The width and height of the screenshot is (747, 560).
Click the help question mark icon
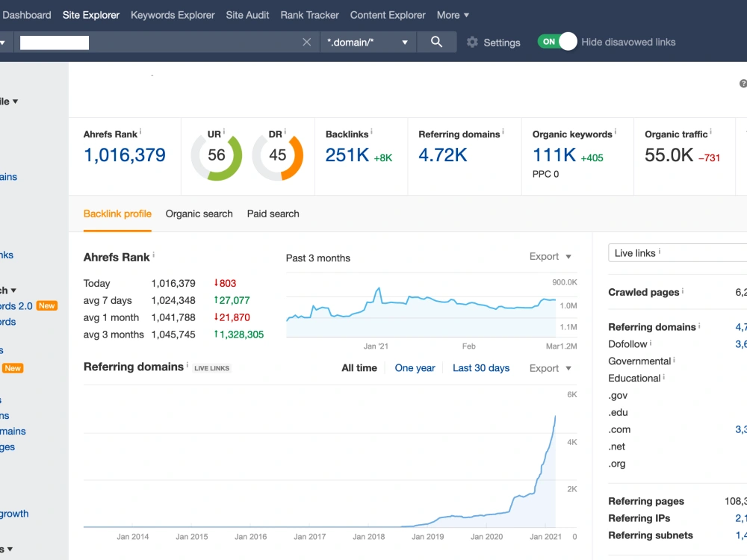pos(743,84)
